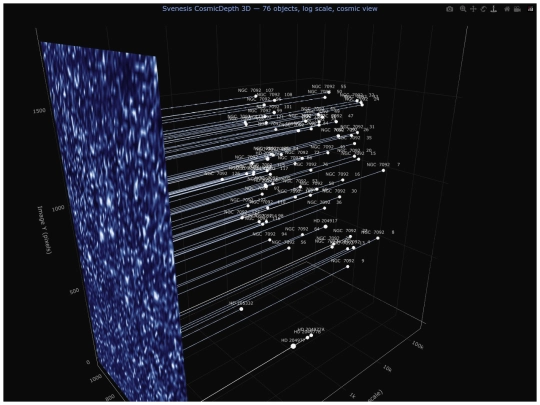This screenshot has width=540, height=405.
Task: Switch to turntable rotation mode
Action: [494, 9]
